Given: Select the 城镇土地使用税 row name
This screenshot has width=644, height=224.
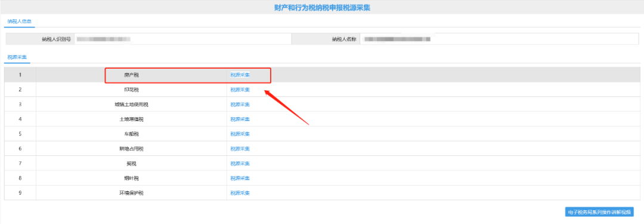Looking at the screenshot, I should click(131, 105).
